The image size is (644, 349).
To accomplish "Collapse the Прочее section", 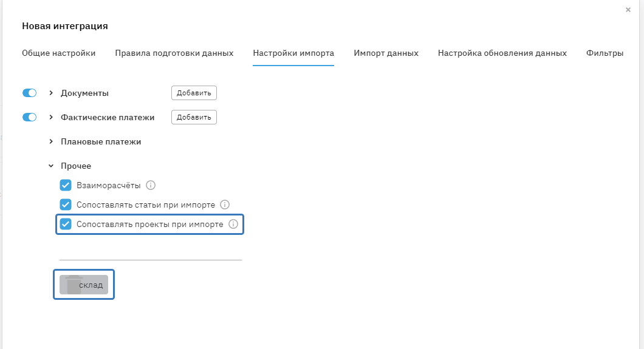I will click(51, 166).
